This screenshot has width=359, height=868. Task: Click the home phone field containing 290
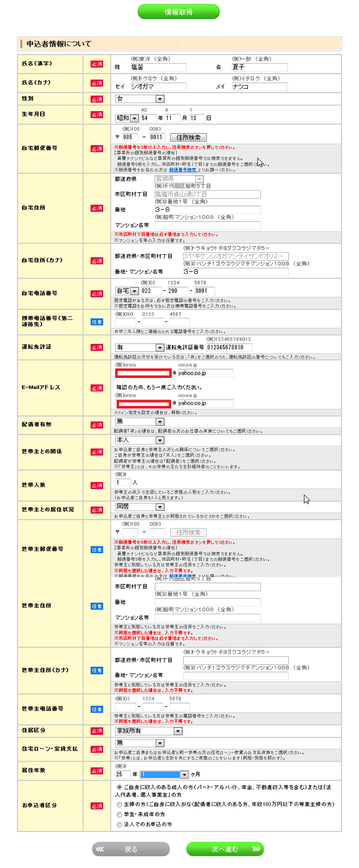click(177, 291)
